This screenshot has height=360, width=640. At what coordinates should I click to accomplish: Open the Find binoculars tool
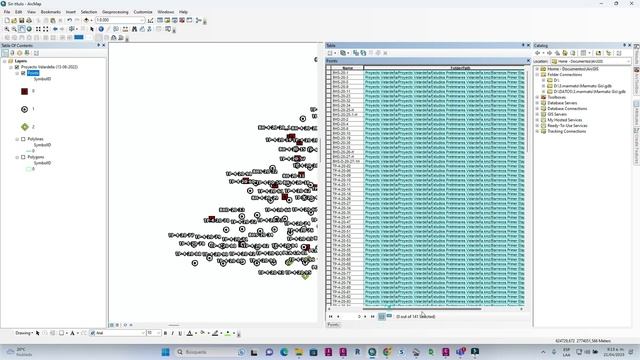click(134, 29)
